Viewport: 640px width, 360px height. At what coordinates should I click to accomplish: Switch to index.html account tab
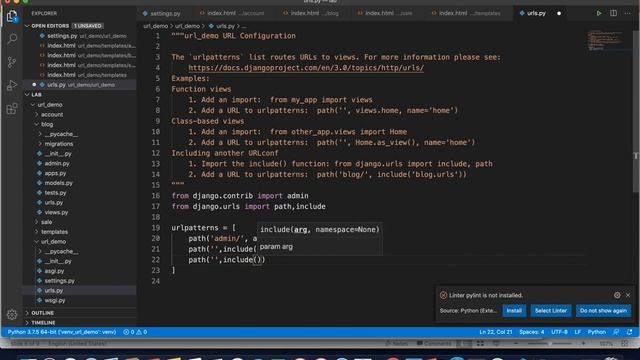[233, 13]
